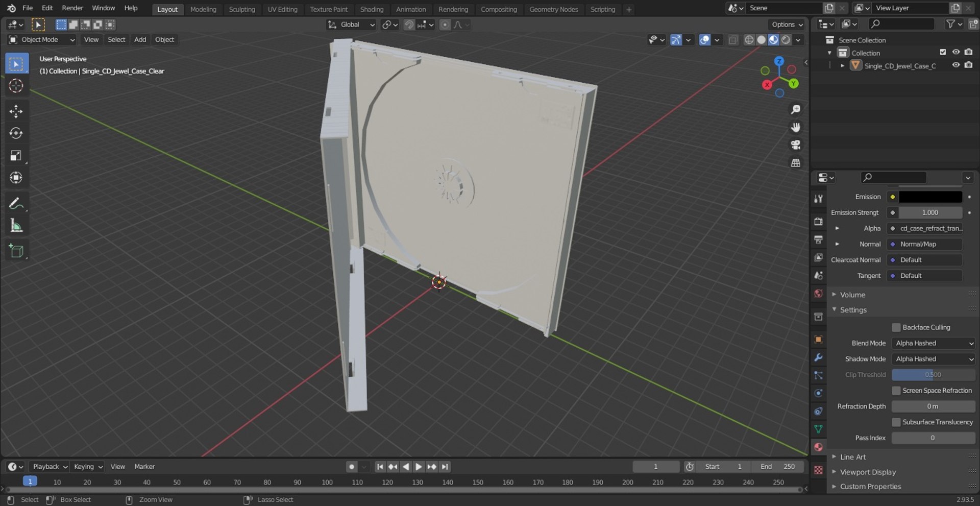Click the Cursor tool icon

tap(16, 86)
